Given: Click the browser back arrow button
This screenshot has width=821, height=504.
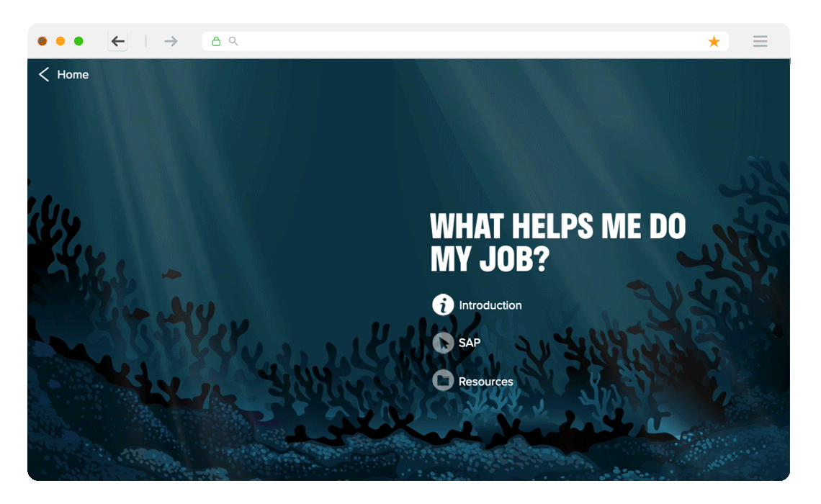Looking at the screenshot, I should point(117,41).
